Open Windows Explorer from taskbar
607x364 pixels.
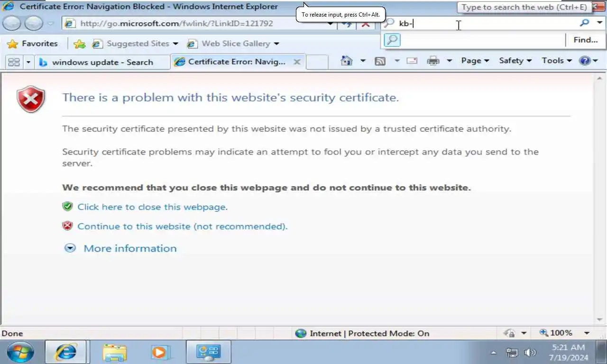point(114,352)
